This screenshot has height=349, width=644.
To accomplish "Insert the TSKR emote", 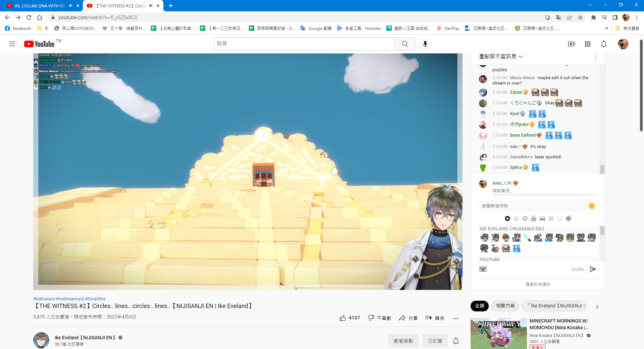I will [x=517, y=248].
